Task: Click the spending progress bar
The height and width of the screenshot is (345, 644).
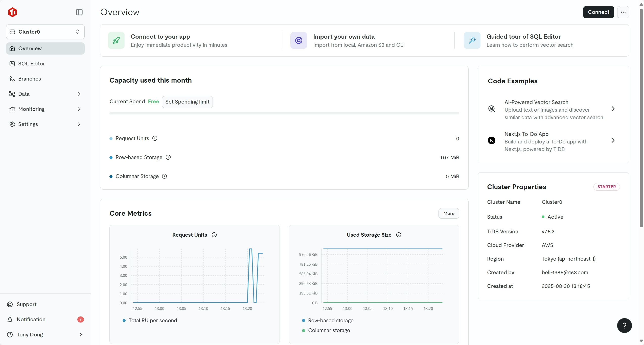Action: click(284, 113)
